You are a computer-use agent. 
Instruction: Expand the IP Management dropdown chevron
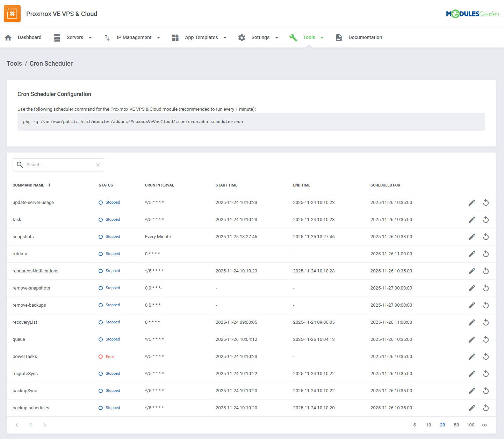pyautogui.click(x=159, y=37)
